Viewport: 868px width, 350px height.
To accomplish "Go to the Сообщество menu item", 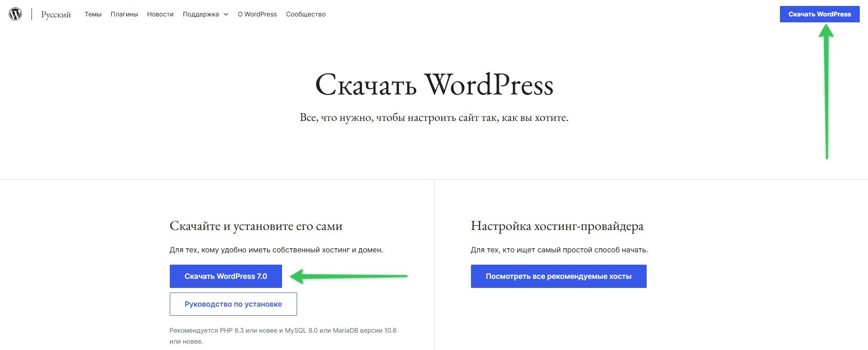I will point(306,14).
